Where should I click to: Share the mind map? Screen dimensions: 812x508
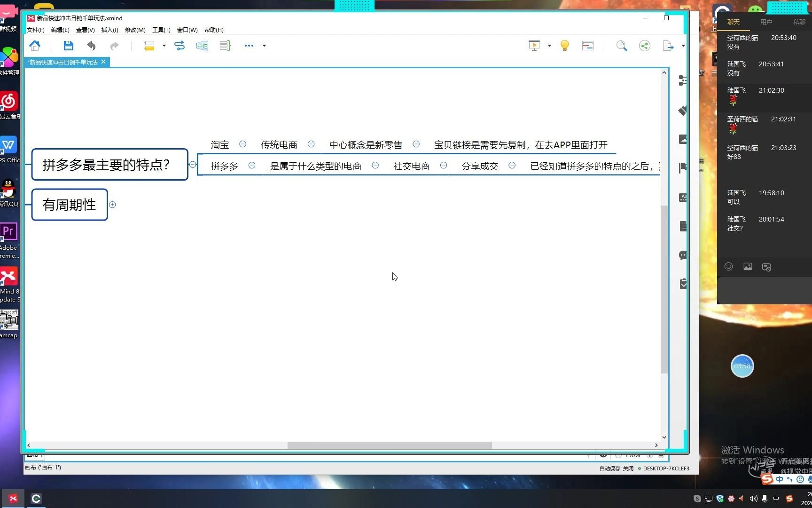[645, 46]
